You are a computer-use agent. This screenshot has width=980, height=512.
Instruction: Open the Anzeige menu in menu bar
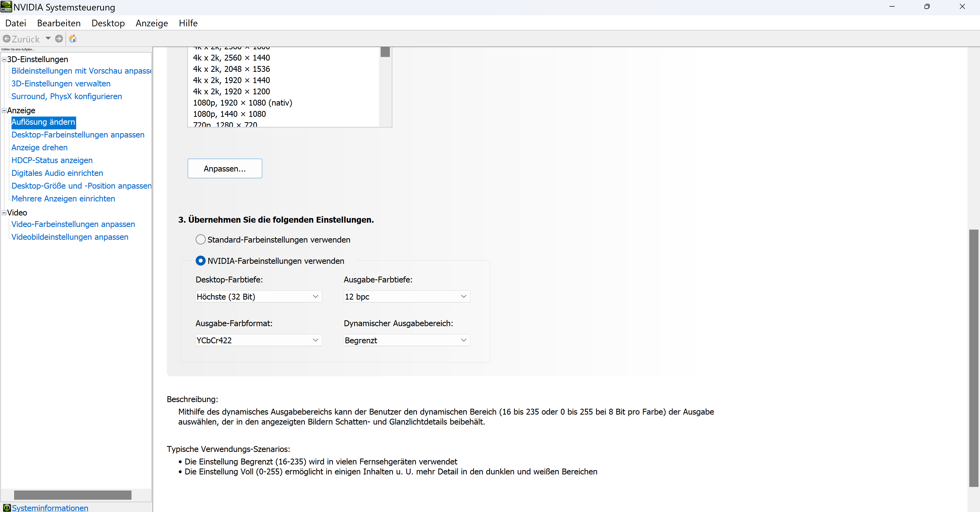[x=151, y=23]
